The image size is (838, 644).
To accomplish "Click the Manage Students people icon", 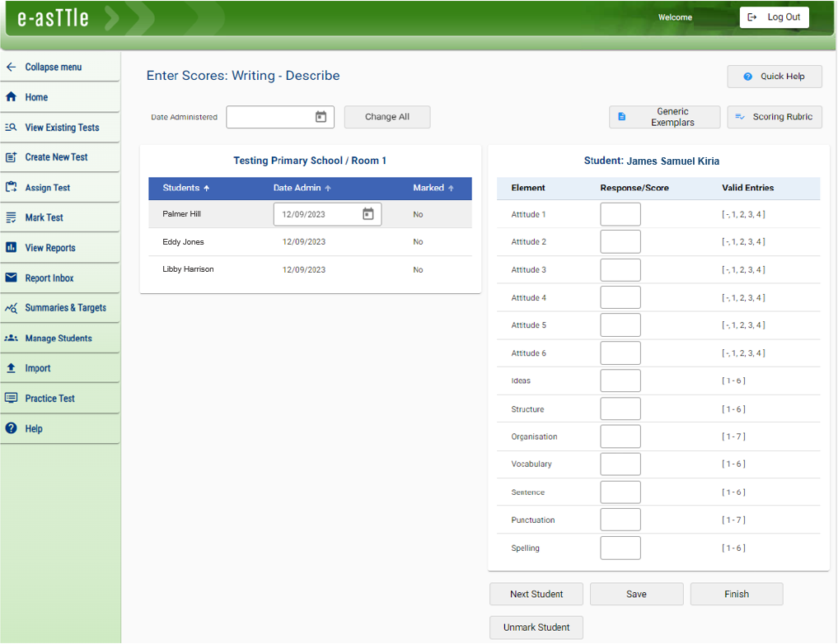I will click(x=12, y=338).
